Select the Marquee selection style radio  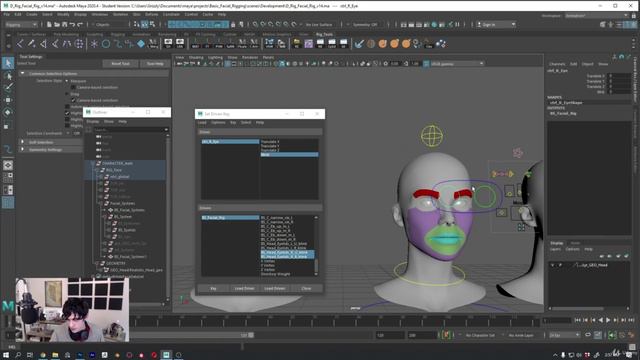pyautogui.click(x=67, y=81)
